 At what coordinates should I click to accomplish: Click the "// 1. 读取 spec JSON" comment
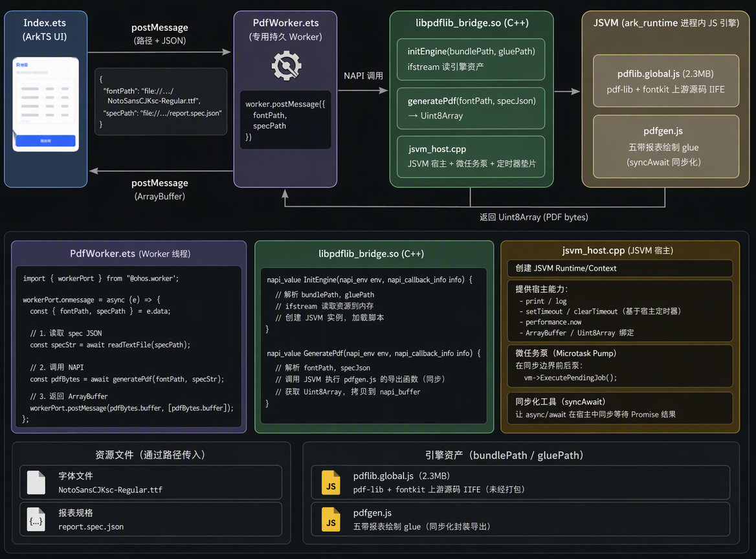65,333
